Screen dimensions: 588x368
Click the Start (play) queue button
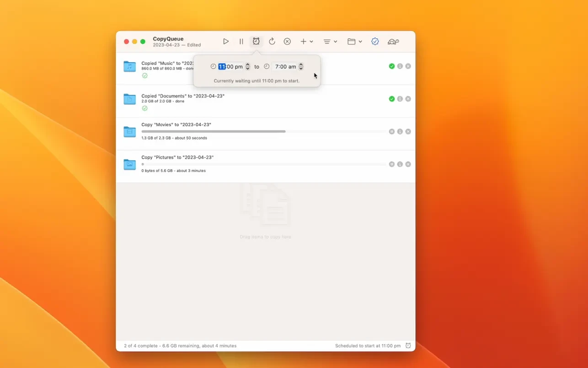point(226,42)
